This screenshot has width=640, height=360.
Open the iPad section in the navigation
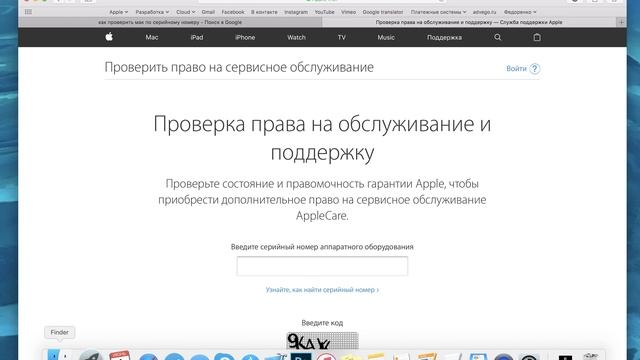click(x=197, y=37)
